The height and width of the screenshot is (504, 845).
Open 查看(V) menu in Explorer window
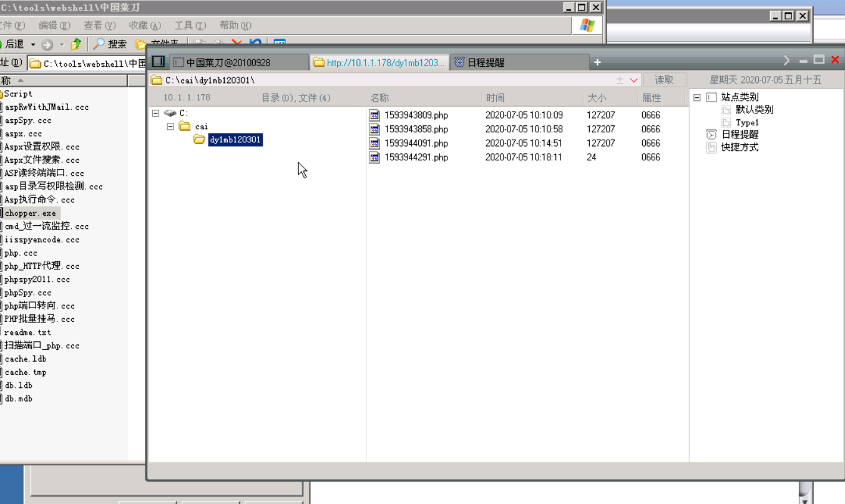(100, 26)
